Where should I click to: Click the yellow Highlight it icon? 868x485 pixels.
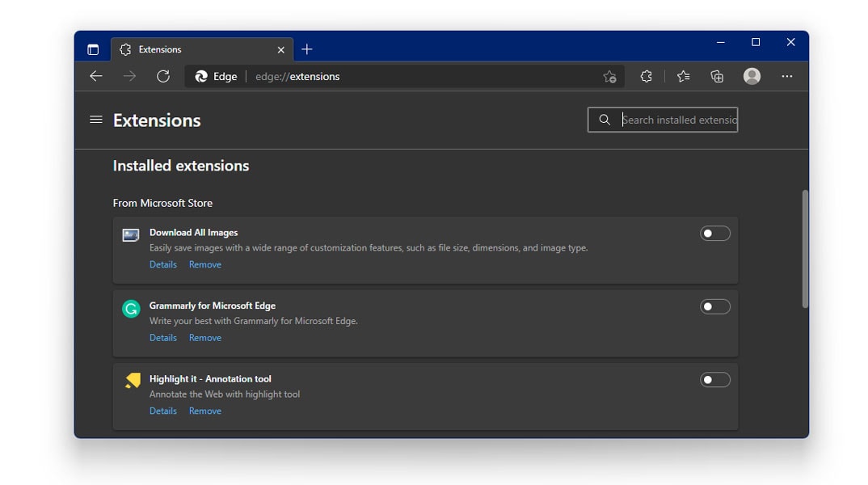pos(133,381)
